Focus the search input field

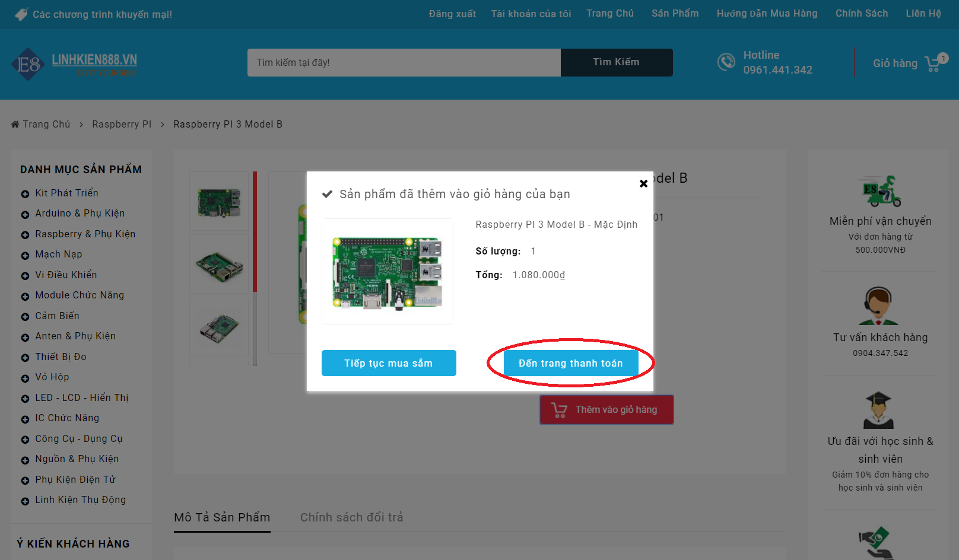[x=404, y=62]
